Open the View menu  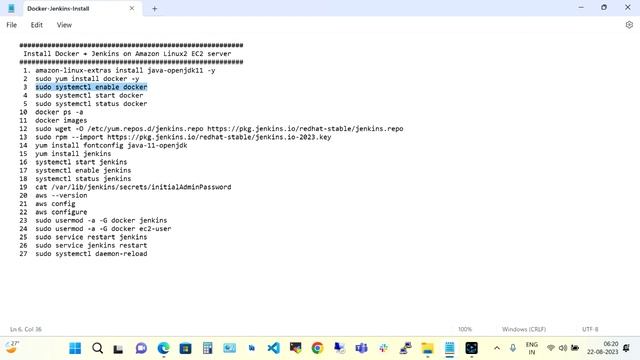click(x=64, y=25)
